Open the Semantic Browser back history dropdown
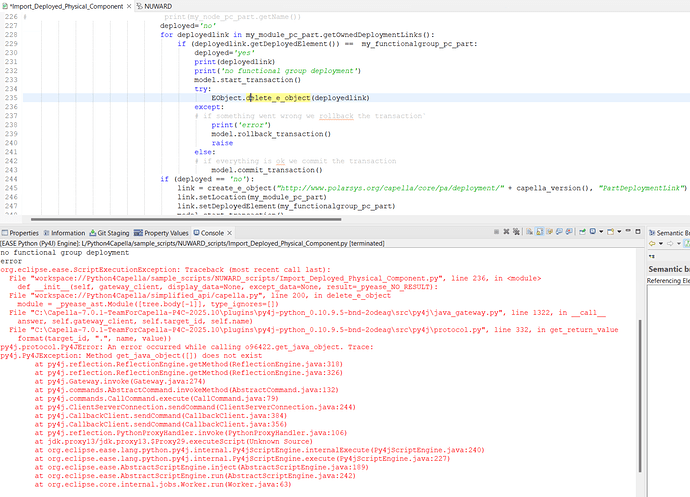This screenshot has width=690, height=497. tap(661, 243)
